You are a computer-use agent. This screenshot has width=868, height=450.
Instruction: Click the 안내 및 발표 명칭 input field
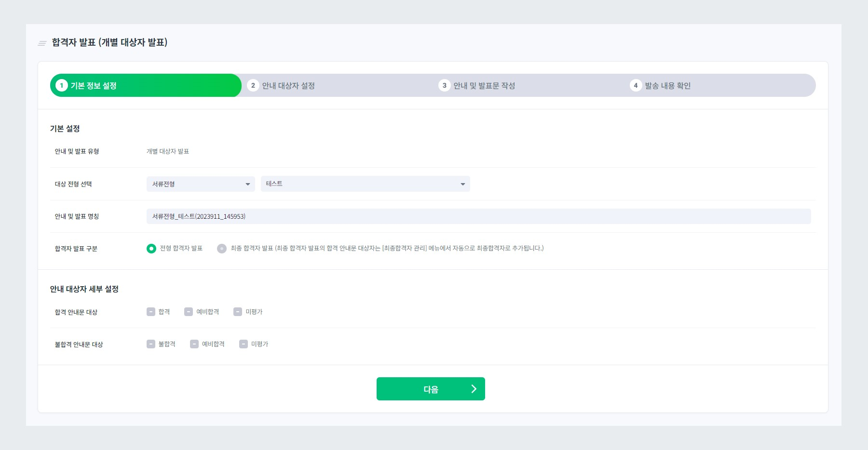tap(478, 216)
